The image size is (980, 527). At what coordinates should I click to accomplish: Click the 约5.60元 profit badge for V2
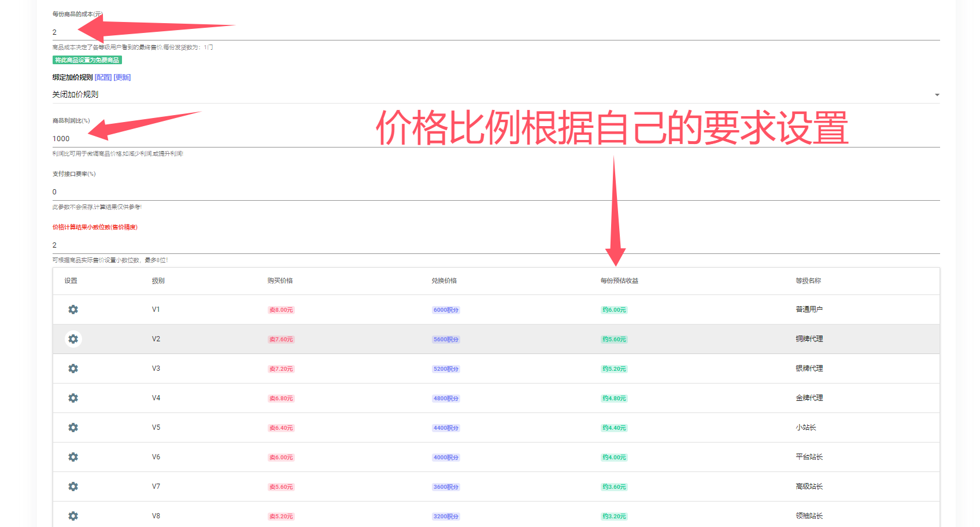pyautogui.click(x=614, y=340)
